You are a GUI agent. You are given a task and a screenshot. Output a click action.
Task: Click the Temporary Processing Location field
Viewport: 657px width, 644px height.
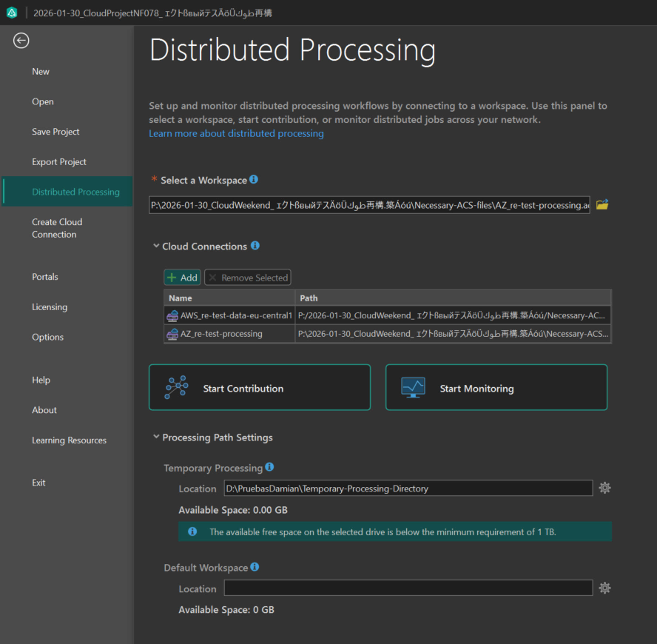point(408,489)
